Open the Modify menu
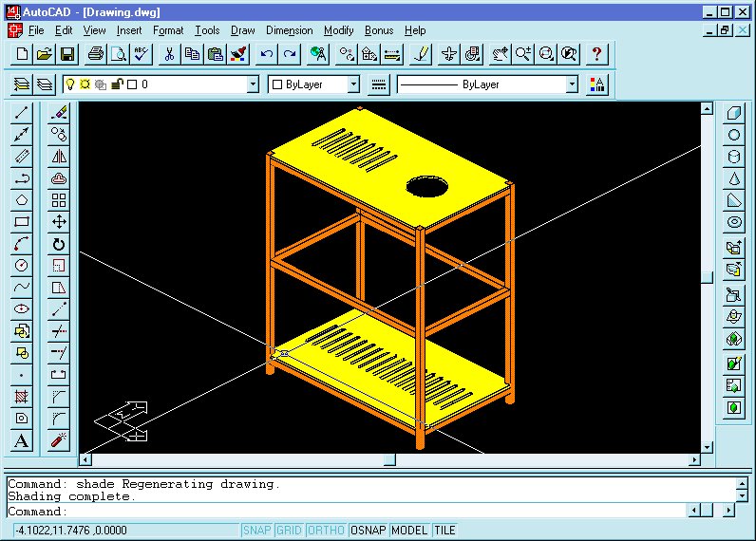Image resolution: width=756 pixels, height=541 pixels. point(338,30)
